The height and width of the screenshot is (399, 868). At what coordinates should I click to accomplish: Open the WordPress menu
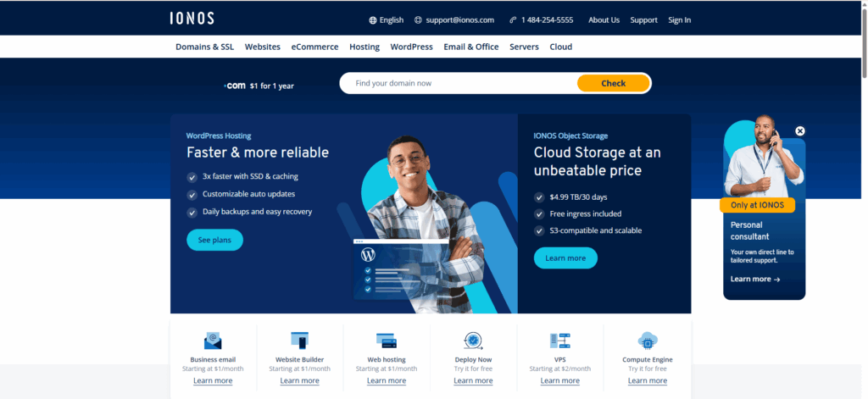[411, 47]
